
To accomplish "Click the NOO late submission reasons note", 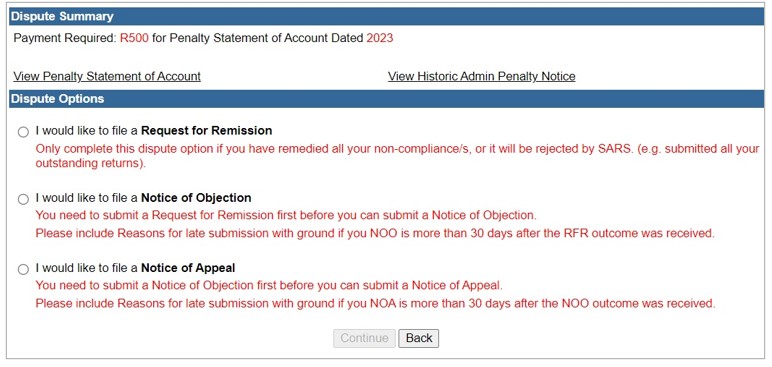I will (375, 234).
